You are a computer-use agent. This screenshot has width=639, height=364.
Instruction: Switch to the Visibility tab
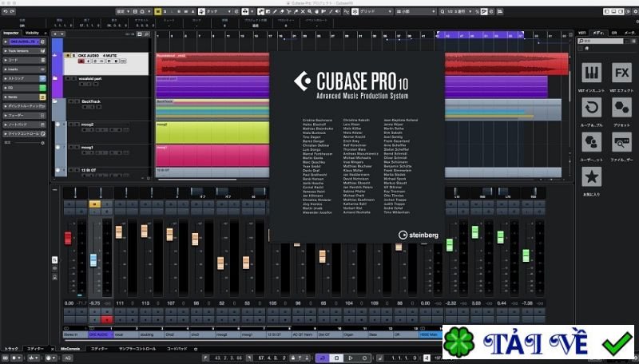[x=32, y=33]
